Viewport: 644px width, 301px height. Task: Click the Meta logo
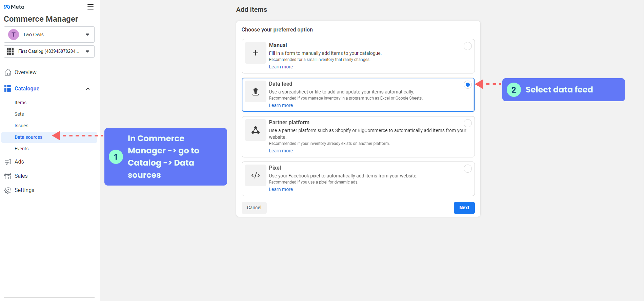(x=14, y=7)
